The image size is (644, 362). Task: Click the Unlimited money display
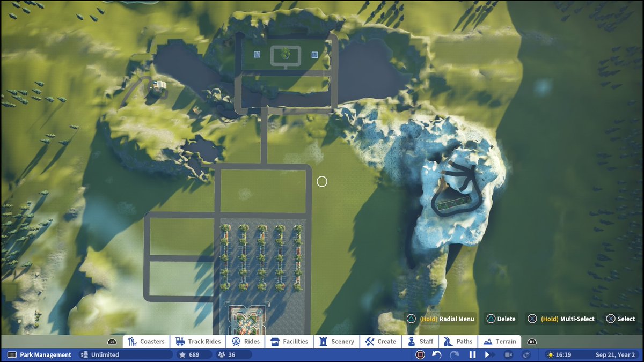tap(126, 354)
